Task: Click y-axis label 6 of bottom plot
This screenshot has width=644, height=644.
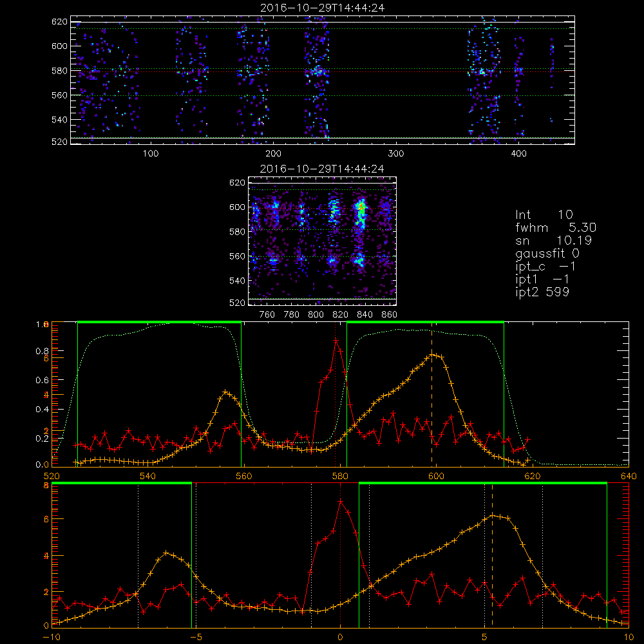Action: (x=46, y=519)
